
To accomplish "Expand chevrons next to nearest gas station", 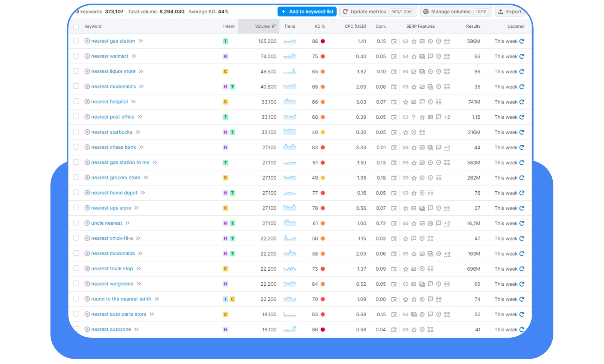I will pos(141,41).
